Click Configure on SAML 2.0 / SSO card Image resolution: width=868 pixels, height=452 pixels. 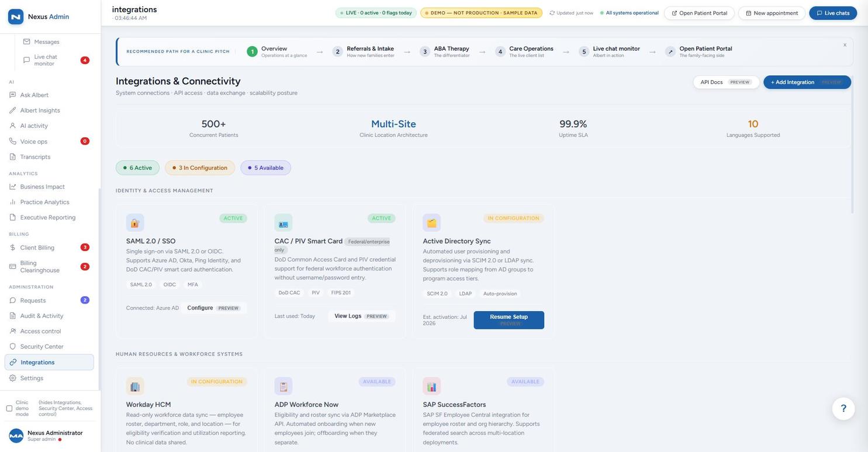pyautogui.click(x=213, y=308)
